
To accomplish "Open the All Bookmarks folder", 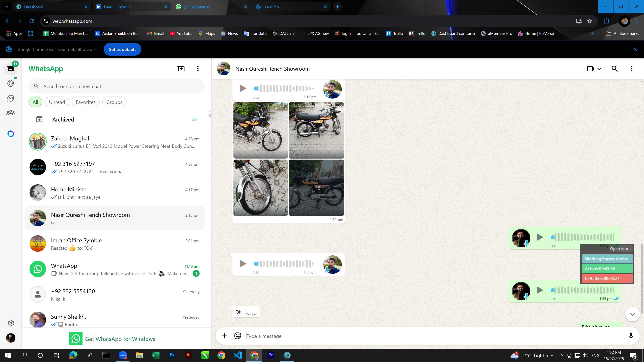I will point(622,34).
